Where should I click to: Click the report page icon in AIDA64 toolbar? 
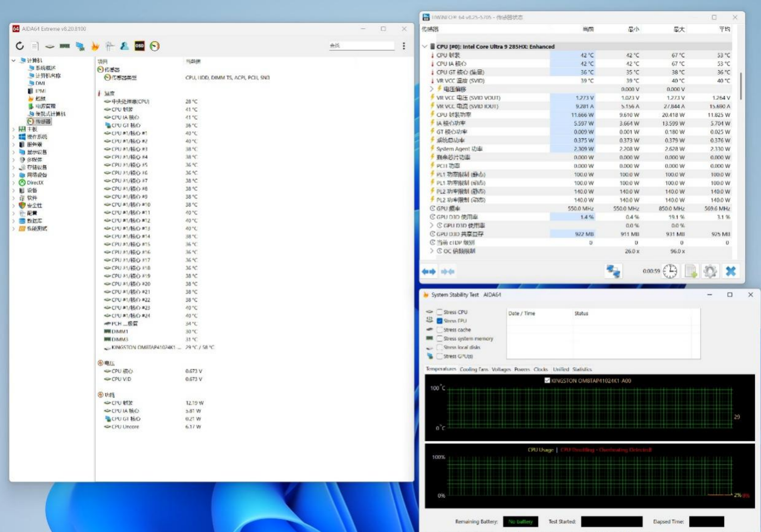click(x=35, y=46)
